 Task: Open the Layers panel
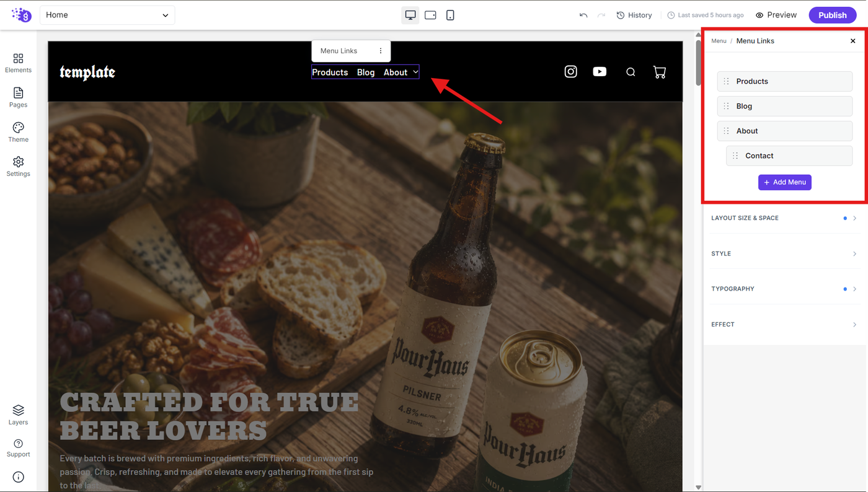18,415
